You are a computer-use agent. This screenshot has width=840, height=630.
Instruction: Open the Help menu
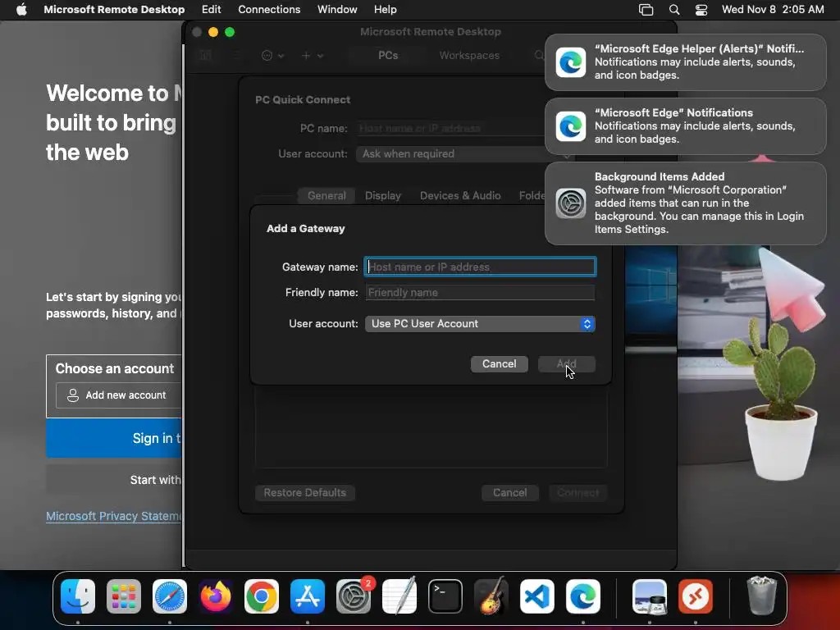pyautogui.click(x=386, y=10)
